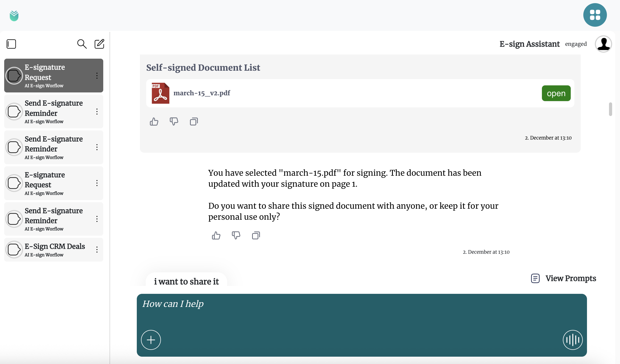The width and height of the screenshot is (620, 364).
Task: Thumbs up the signing confirmation message
Action: (216, 235)
